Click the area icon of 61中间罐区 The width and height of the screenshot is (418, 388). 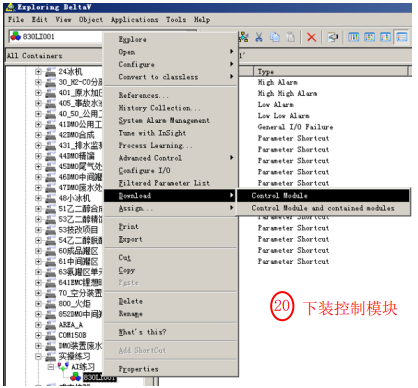tap(50, 262)
